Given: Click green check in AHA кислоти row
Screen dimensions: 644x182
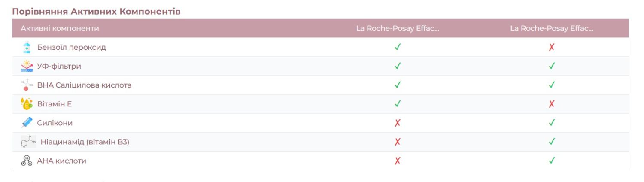Looking at the screenshot, I should point(552,161).
